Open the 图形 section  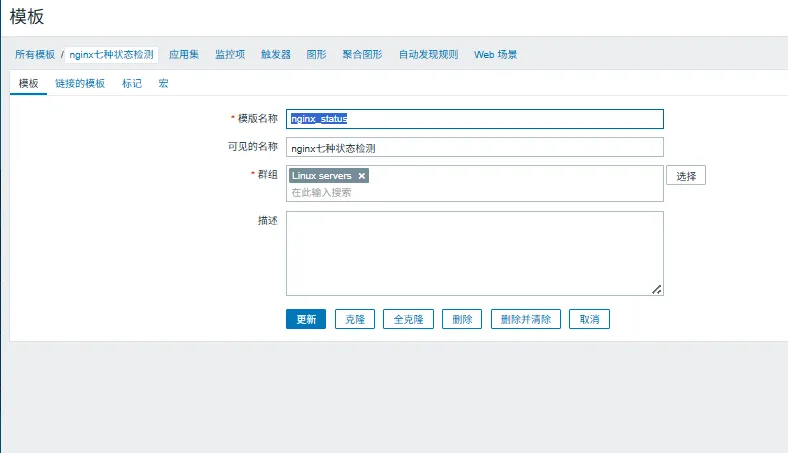[x=316, y=54]
